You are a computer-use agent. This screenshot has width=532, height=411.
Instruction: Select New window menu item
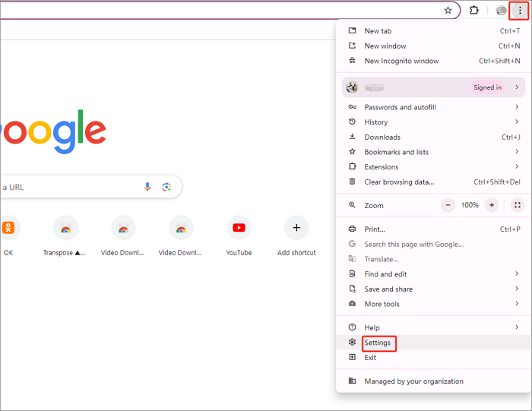coord(434,46)
